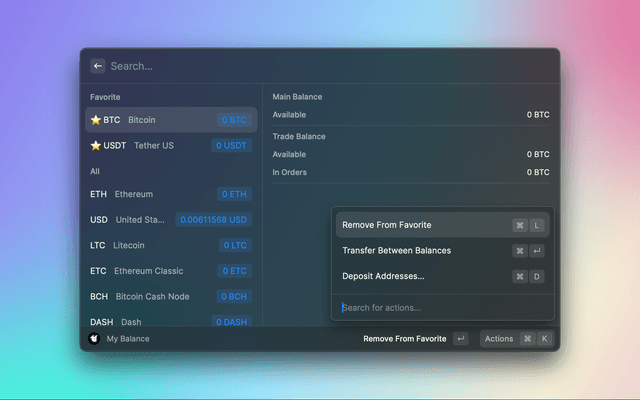Click the K key icon next to Actions
The width and height of the screenshot is (640, 400).
tap(544, 339)
